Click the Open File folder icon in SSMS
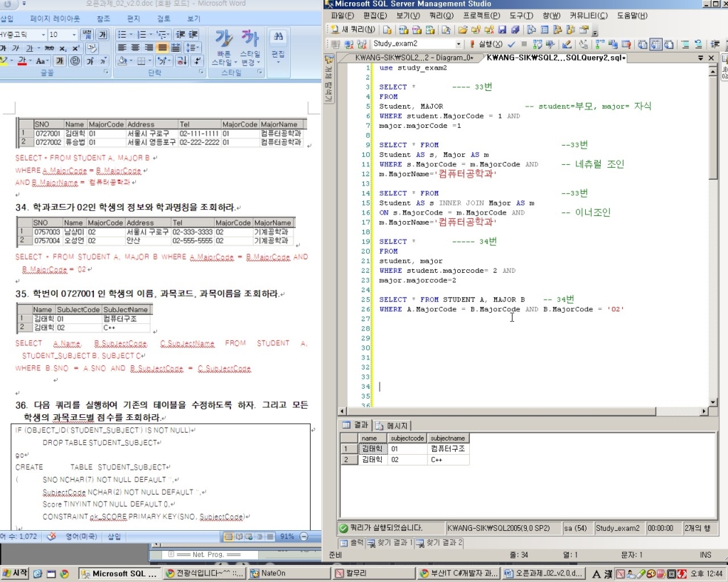This screenshot has height=582, width=728. pos(462,30)
